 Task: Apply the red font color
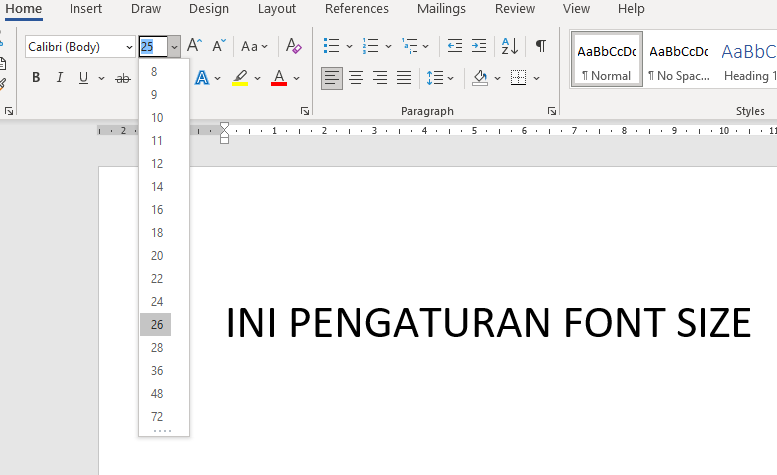click(279, 78)
